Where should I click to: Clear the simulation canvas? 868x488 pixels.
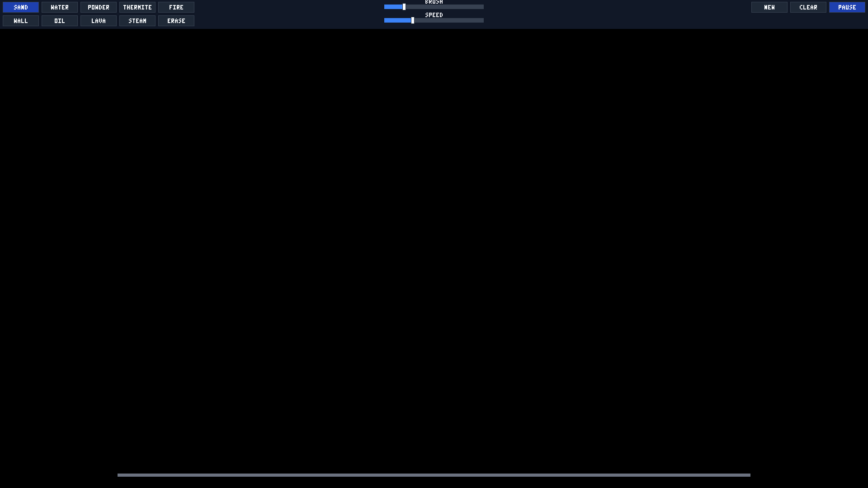point(808,7)
